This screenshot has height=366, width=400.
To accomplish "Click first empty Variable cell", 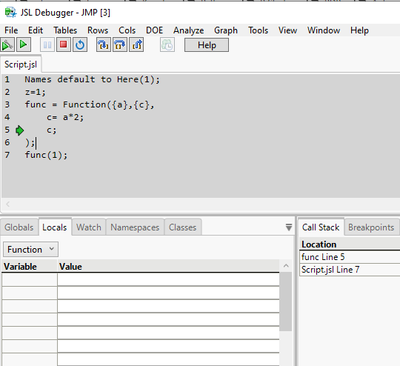I will [x=29, y=280].
